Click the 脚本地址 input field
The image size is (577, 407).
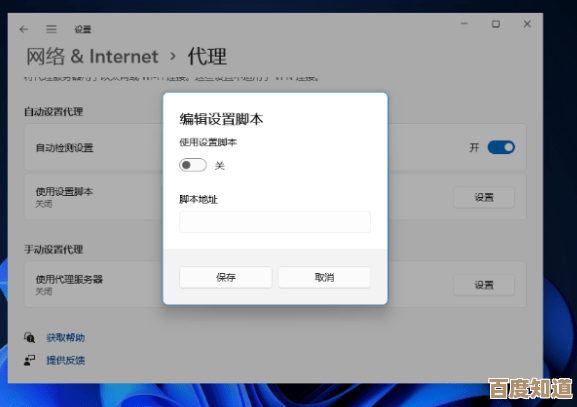pos(275,222)
